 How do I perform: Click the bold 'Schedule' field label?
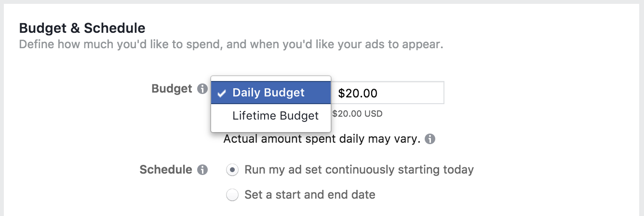point(166,170)
